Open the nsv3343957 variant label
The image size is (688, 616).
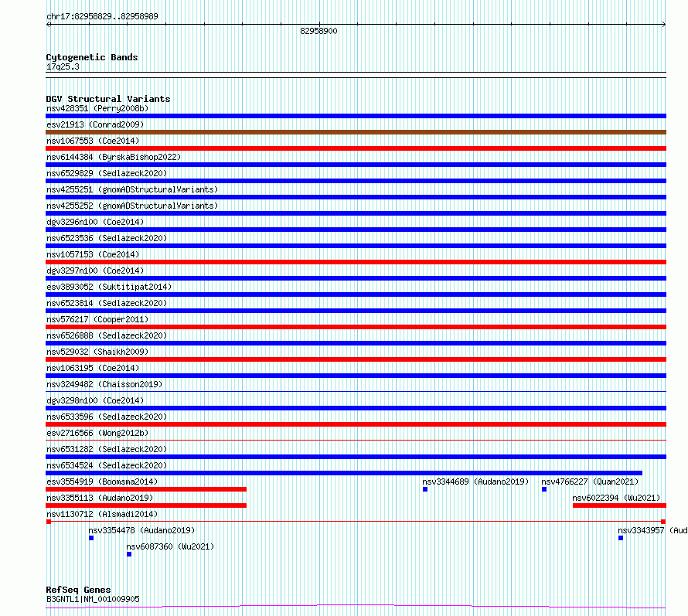[x=652, y=530]
